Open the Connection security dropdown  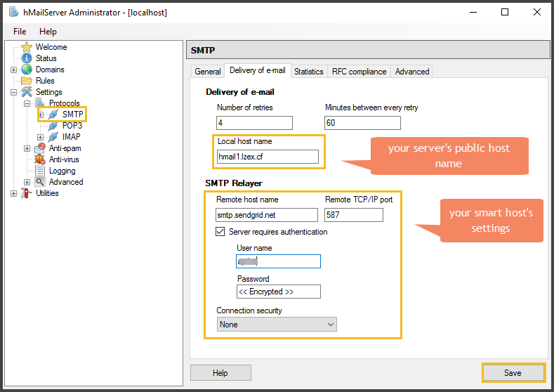click(277, 324)
